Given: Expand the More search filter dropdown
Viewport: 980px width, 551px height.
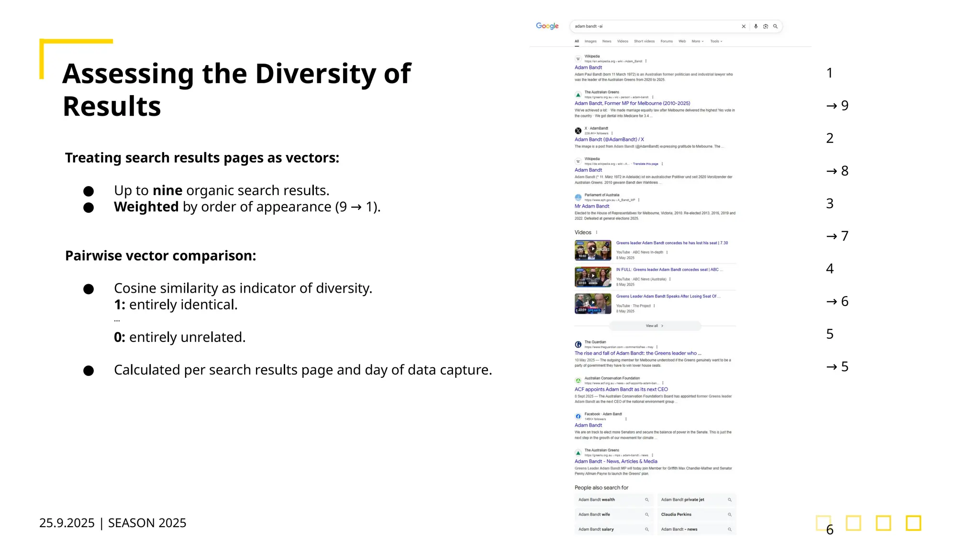Looking at the screenshot, I should click(697, 41).
